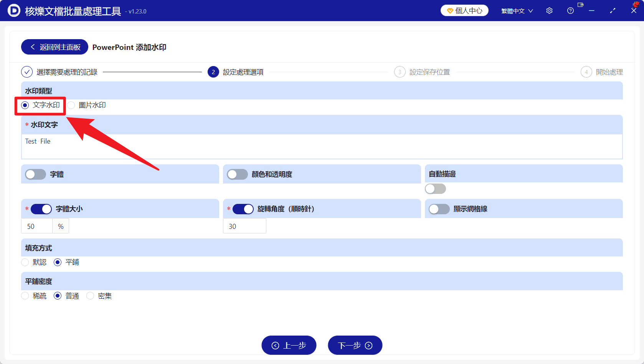The width and height of the screenshot is (644, 364).
Task: Go to previous step with 上一步
Action: tap(289, 345)
